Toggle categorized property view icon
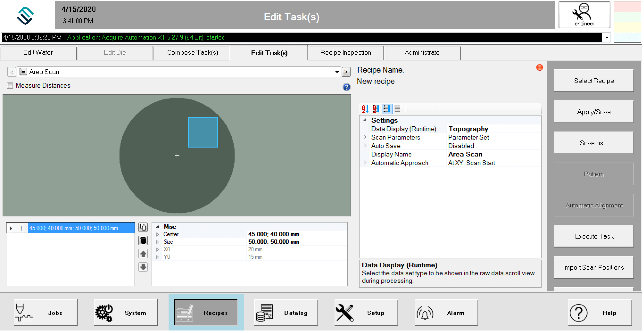Screen dimensions: 644x333 (387, 109)
